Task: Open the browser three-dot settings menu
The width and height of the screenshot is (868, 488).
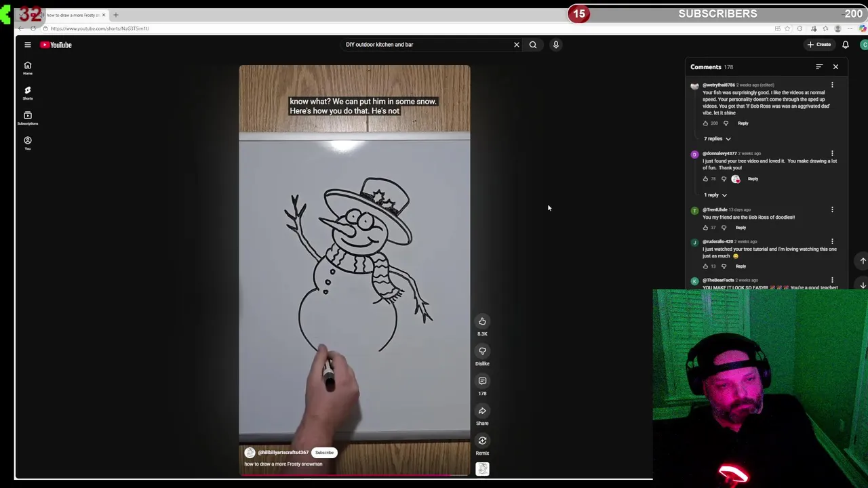Action: (850, 28)
